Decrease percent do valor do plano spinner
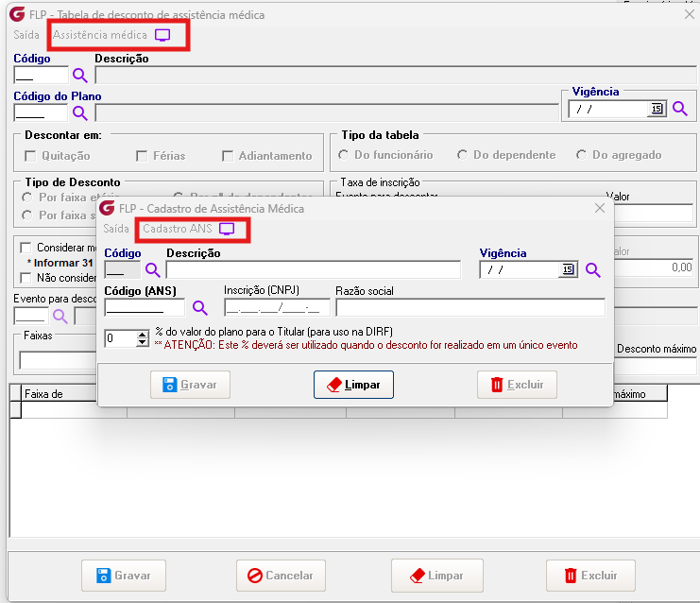The width and height of the screenshot is (700, 603). 143,342
